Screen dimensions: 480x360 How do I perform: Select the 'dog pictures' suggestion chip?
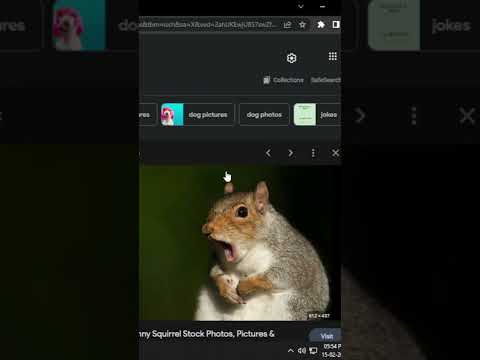(x=197, y=115)
